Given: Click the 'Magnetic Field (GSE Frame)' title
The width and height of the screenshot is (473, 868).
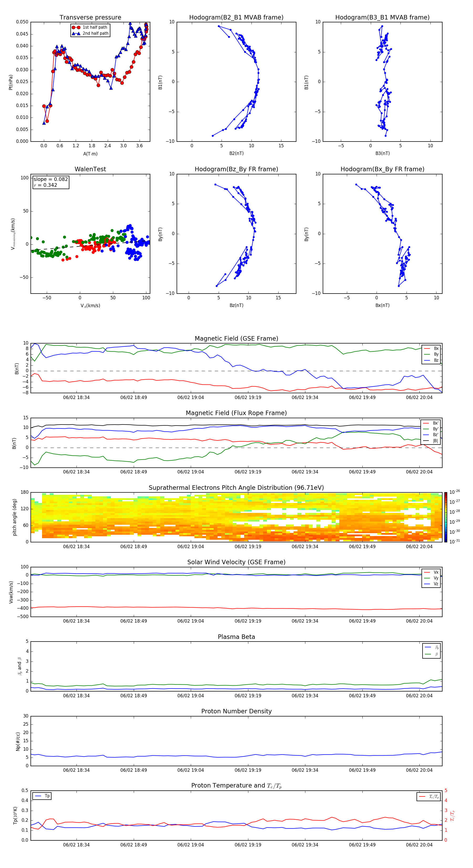Looking at the screenshot, I should [x=236, y=339].
